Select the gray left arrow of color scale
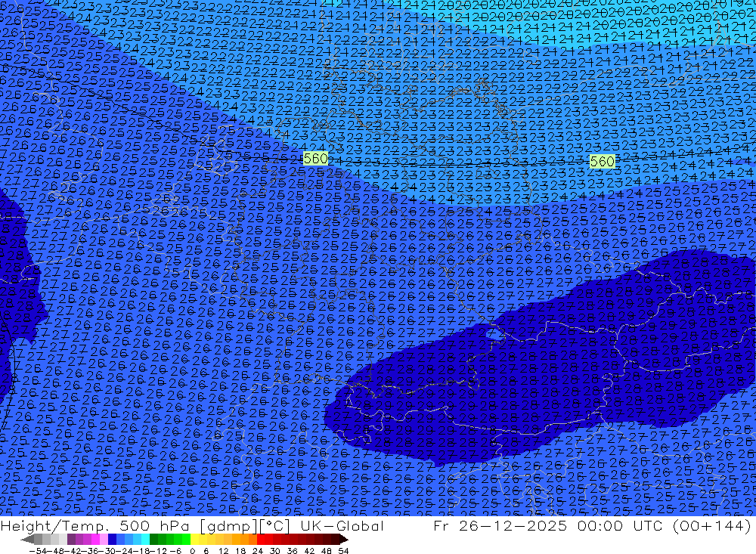756x554 pixels. click(x=27, y=540)
